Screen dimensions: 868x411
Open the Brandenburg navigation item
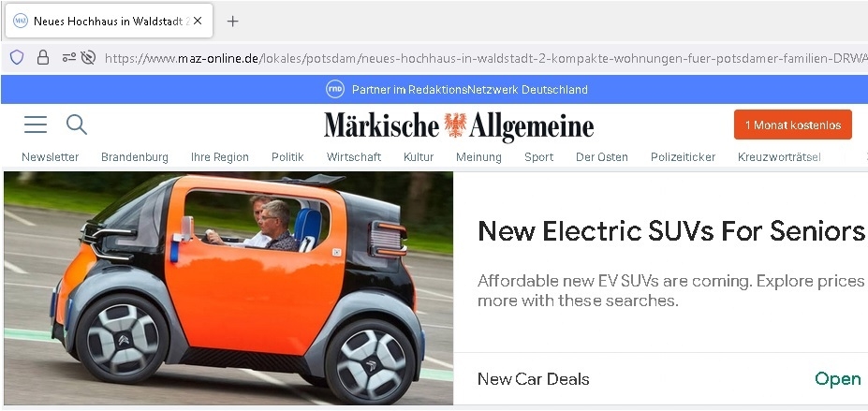pos(135,157)
